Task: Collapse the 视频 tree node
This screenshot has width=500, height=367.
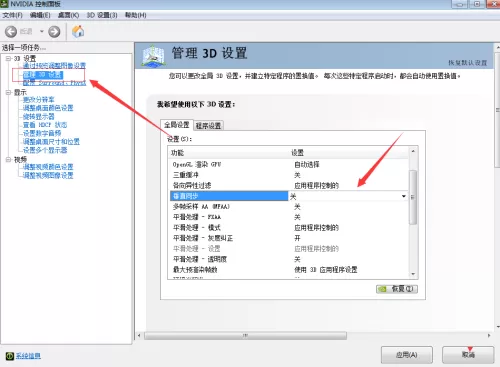Action: pos(8,160)
